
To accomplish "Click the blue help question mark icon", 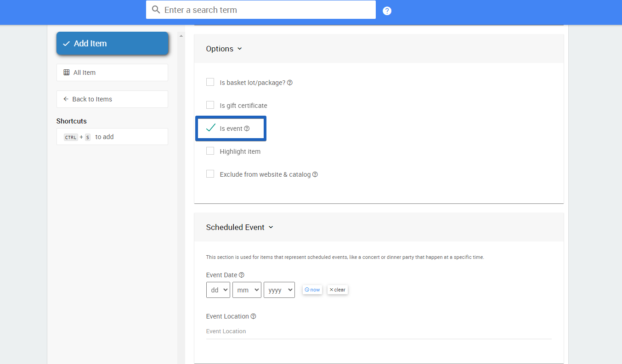I will tap(387, 11).
